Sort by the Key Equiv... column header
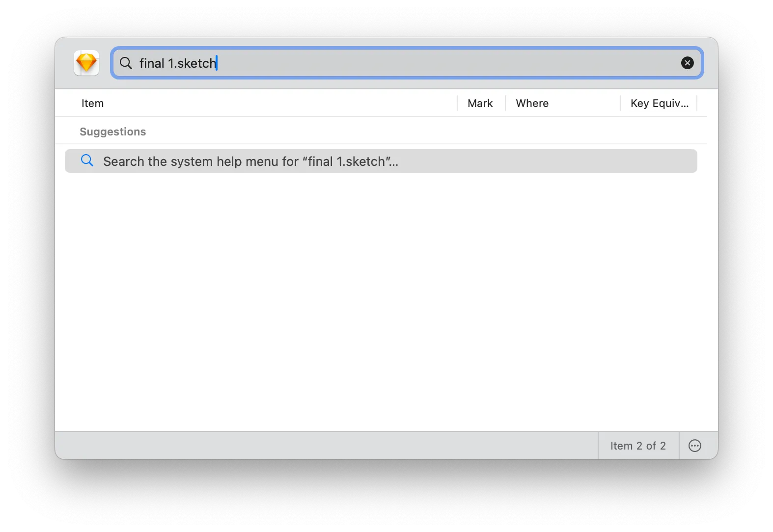This screenshot has height=532, width=773. tap(659, 103)
